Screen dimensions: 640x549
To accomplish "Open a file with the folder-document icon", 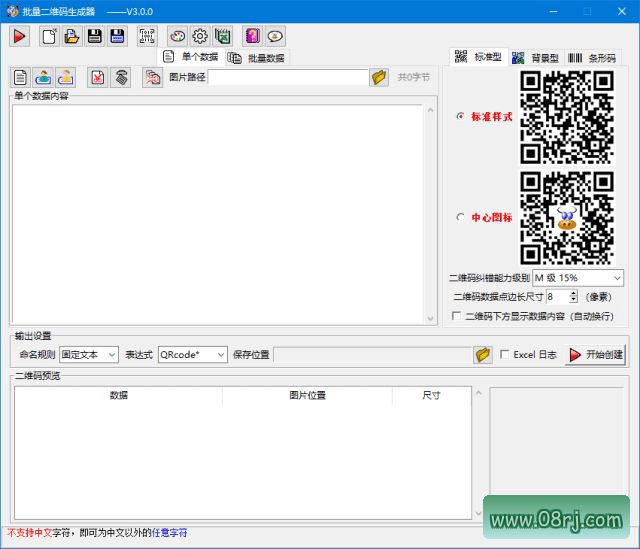I will point(72,36).
